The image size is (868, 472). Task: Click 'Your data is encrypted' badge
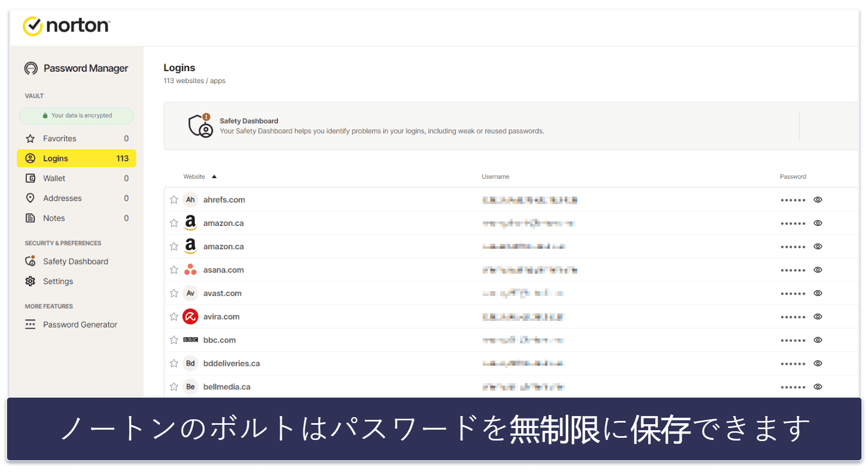[x=77, y=116]
